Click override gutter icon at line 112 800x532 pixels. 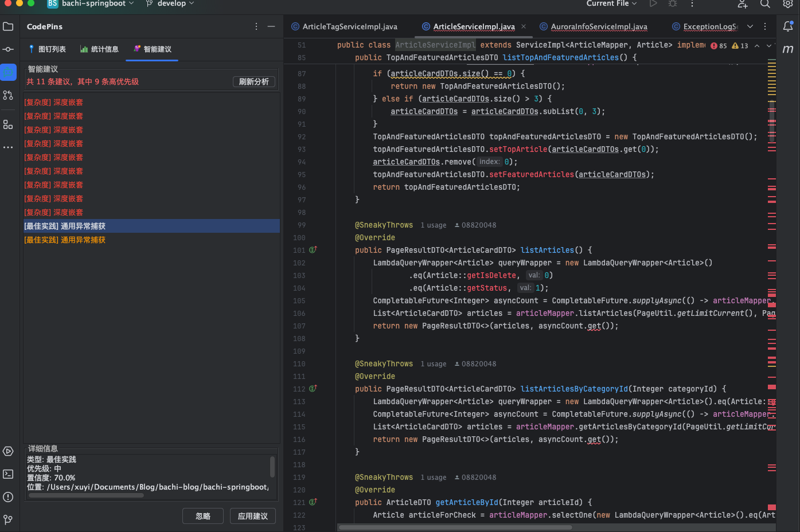[x=313, y=389]
